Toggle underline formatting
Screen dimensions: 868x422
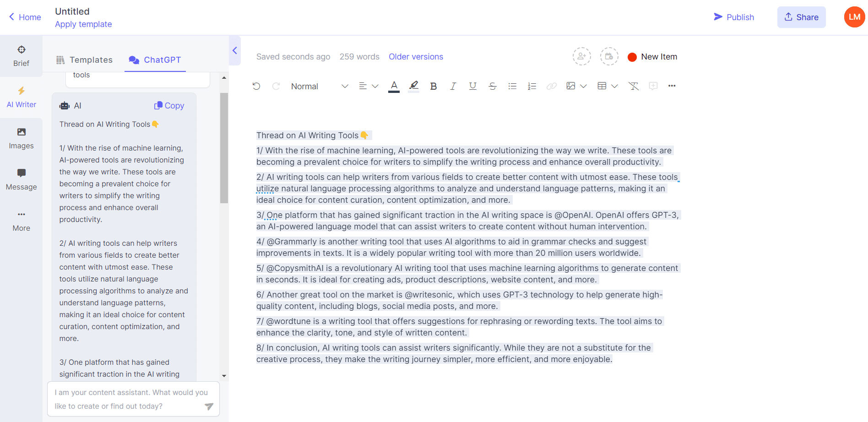pyautogui.click(x=473, y=86)
